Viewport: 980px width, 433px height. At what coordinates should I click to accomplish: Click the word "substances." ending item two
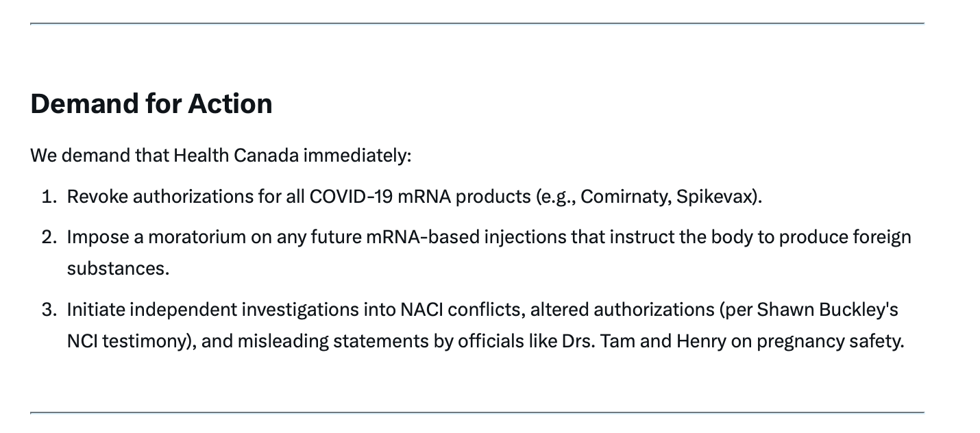click(118, 269)
